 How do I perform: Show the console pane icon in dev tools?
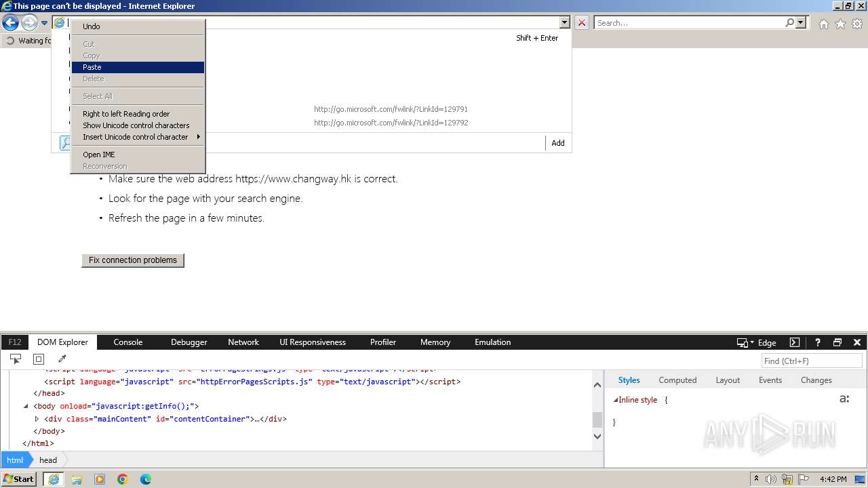(795, 342)
